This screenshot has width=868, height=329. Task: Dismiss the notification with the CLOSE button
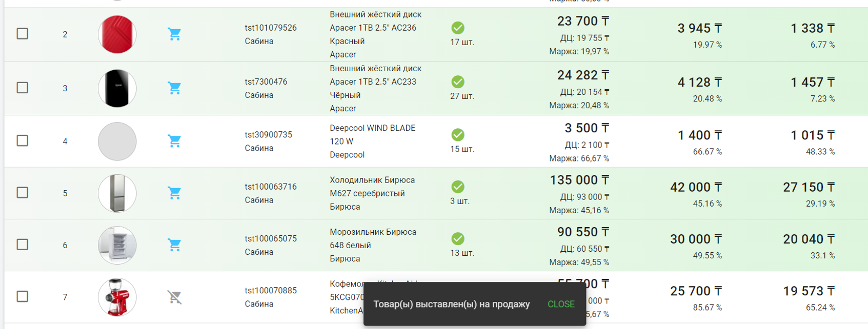tap(561, 304)
